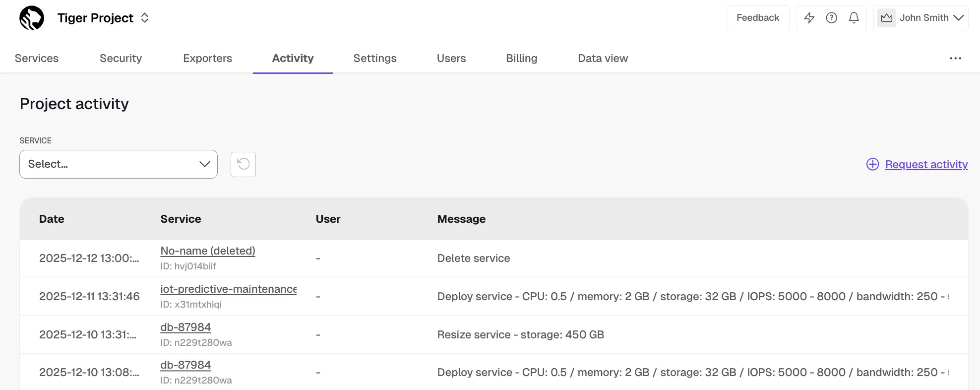
Task: Open the help question mark icon
Action: click(x=832, y=18)
